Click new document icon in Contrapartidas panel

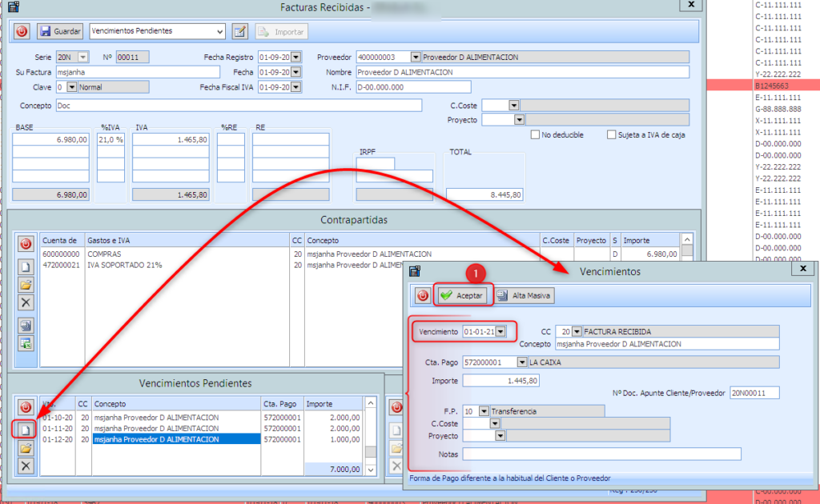tap(26, 266)
